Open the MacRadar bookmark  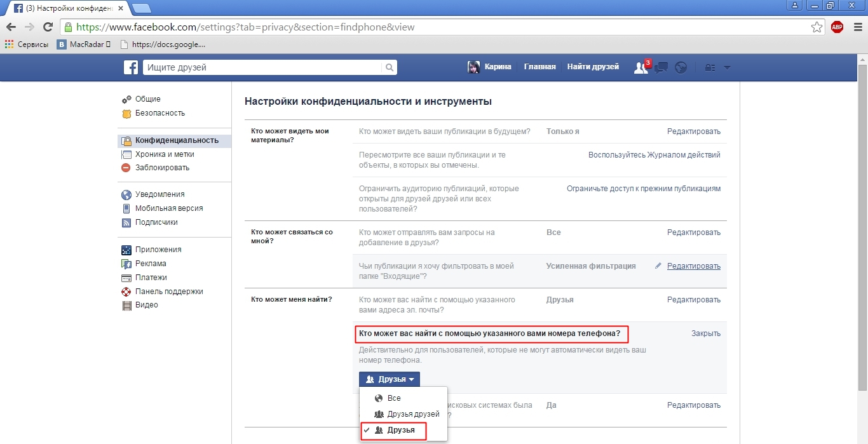(84, 44)
